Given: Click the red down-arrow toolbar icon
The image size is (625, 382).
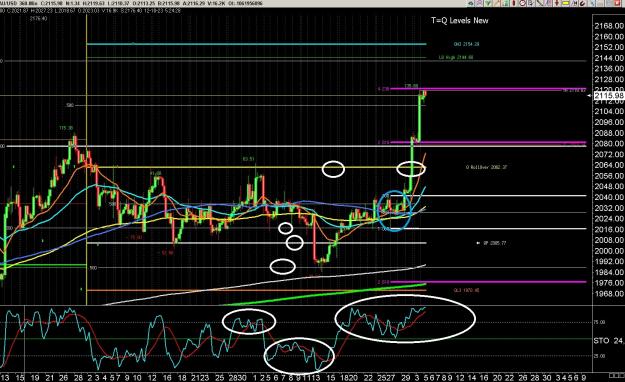Looking at the screenshot, I should (x=556, y=3).
